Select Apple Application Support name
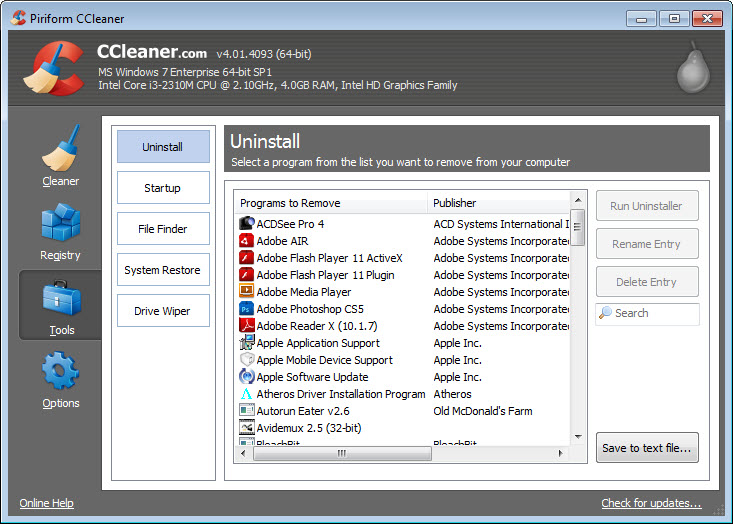The height and width of the screenshot is (524, 733). coord(318,343)
